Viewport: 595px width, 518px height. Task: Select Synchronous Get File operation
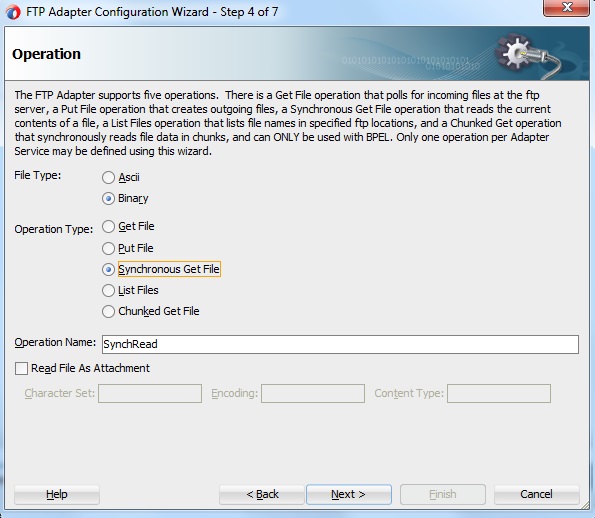pos(108,269)
